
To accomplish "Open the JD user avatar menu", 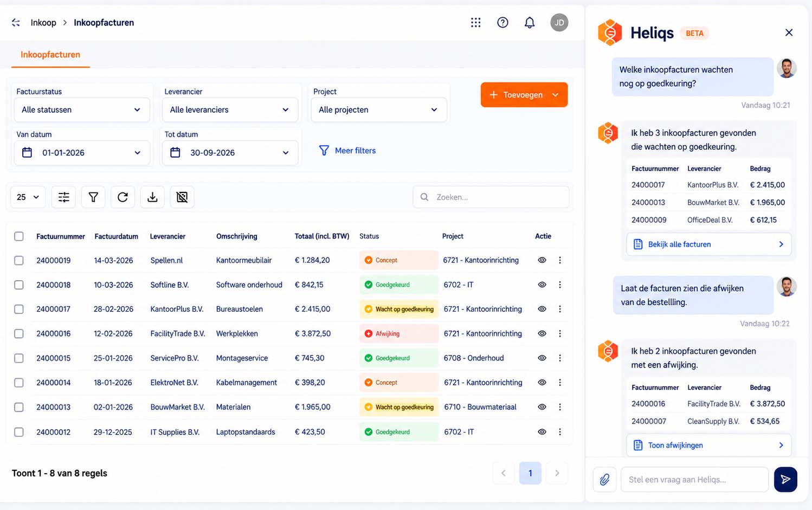I will (559, 22).
